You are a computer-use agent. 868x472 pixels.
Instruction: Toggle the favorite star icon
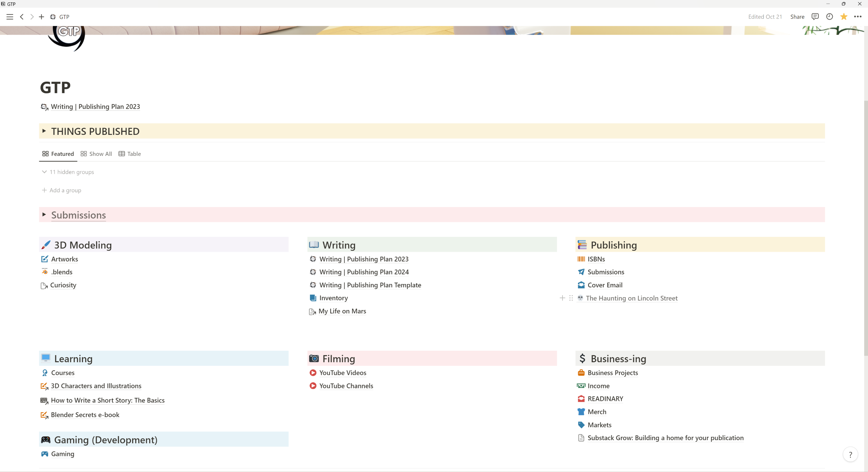[x=844, y=17]
